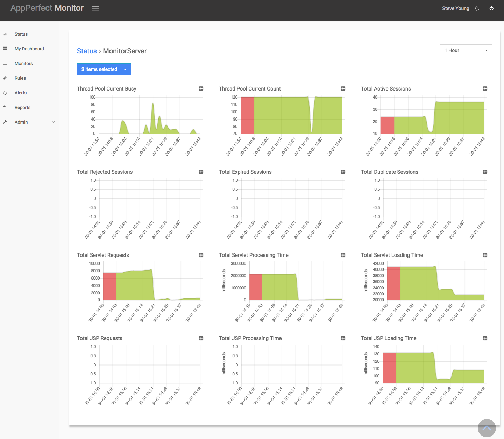Expand the Thread Pool Current Busy chart
Screen dimensions: 504x439
pos(201,89)
